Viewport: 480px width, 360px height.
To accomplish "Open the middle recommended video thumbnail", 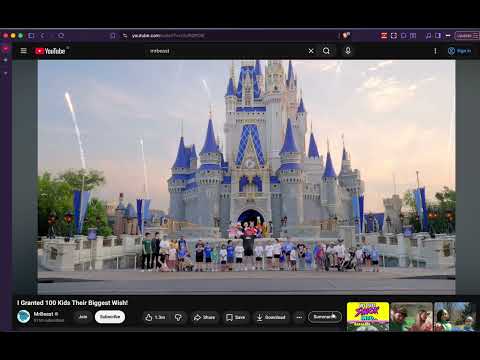I will point(411,316).
